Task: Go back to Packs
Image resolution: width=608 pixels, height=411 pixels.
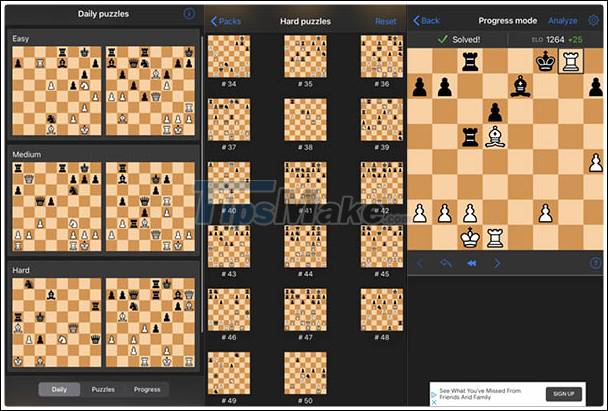Action: click(x=226, y=21)
